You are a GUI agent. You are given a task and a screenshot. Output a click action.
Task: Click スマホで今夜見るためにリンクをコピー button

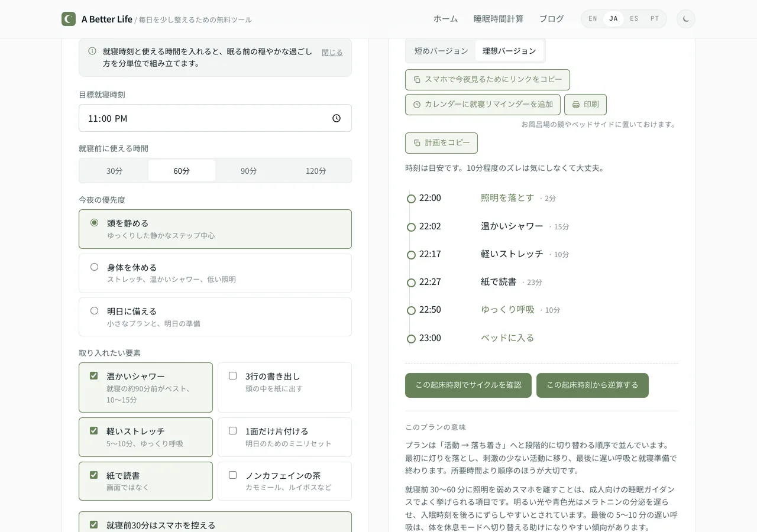(x=487, y=80)
